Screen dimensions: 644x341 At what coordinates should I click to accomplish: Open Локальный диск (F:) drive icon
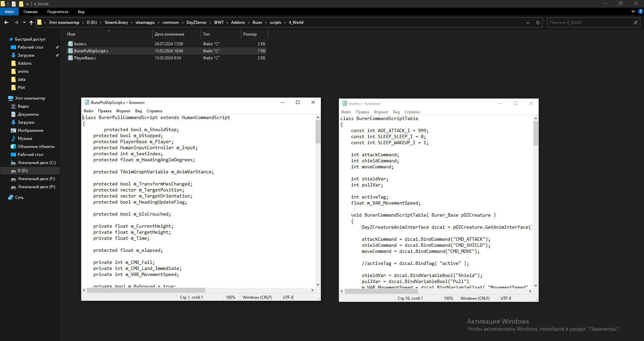(x=13, y=179)
